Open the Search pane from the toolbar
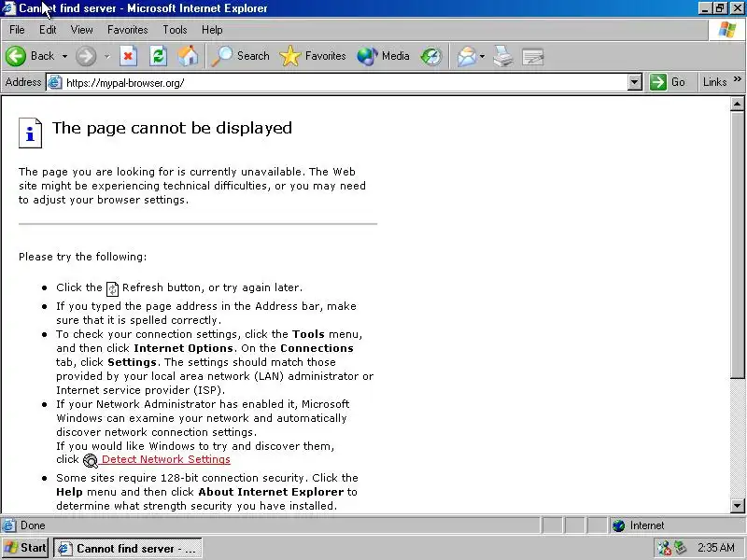Image resolution: width=747 pixels, height=560 pixels. pyautogui.click(x=241, y=56)
